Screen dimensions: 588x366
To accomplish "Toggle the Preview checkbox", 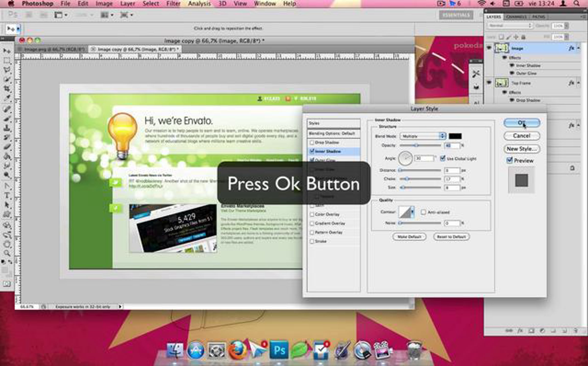I will point(509,160).
